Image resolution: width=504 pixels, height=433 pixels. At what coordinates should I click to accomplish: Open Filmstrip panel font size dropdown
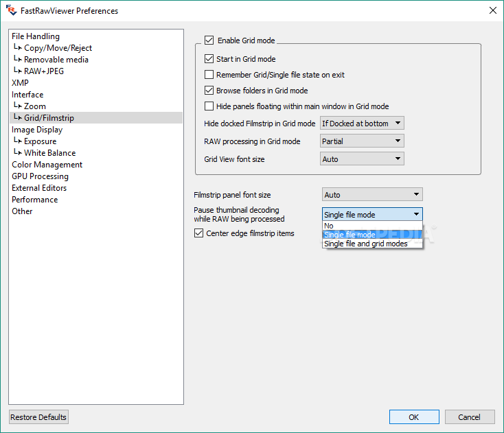pyautogui.click(x=372, y=195)
